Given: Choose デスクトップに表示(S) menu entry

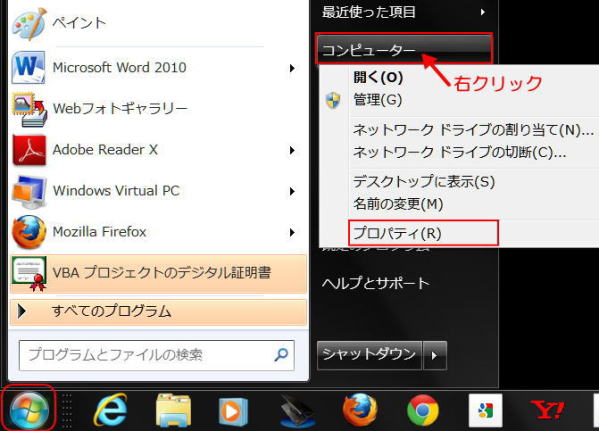Looking at the screenshot, I should (424, 181).
